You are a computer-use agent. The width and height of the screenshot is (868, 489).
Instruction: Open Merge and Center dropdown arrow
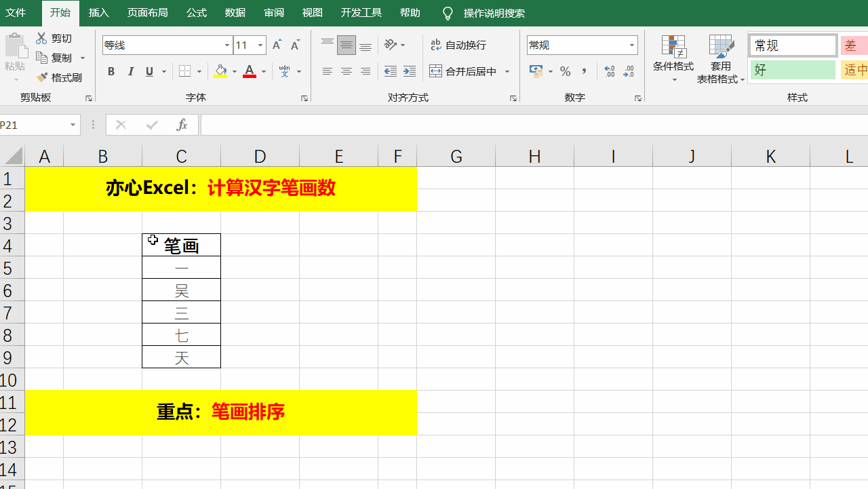(x=507, y=72)
